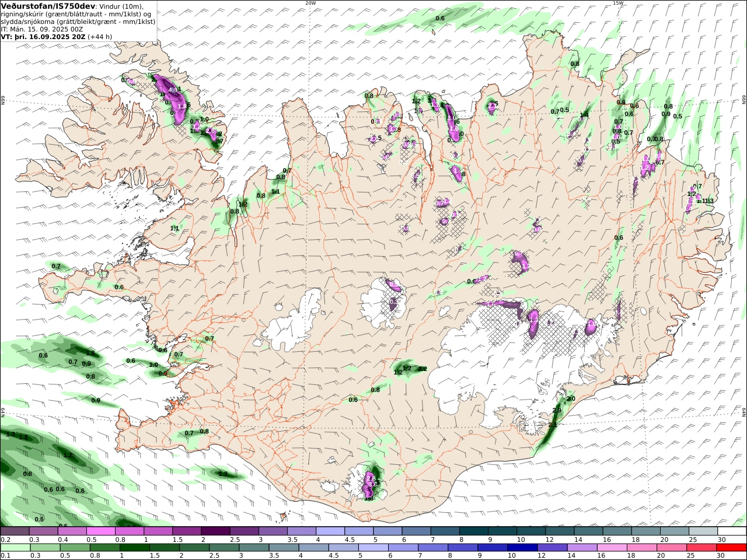The image size is (747, 560).
Task: Select the IT: Mán. 15. 09. 2025 00Z line
Action: [41, 29]
